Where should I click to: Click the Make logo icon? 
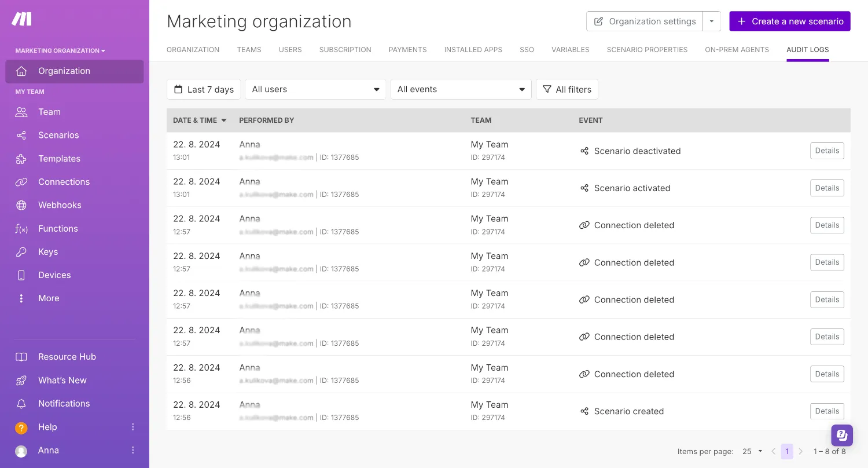tap(21, 19)
